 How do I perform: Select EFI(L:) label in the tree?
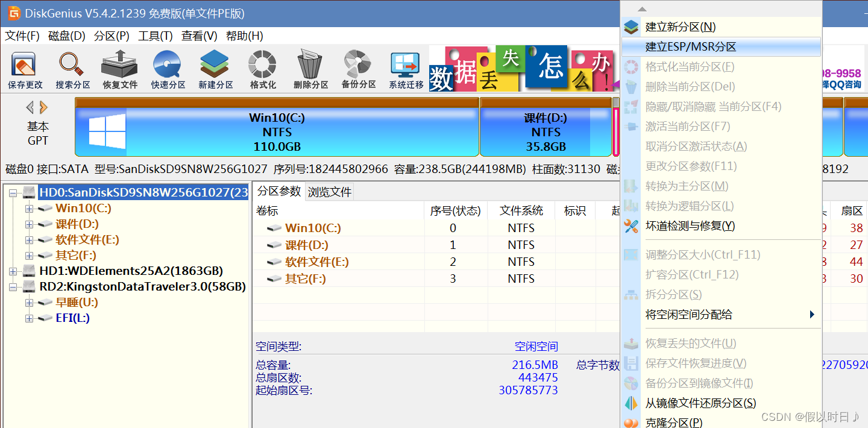tap(73, 318)
